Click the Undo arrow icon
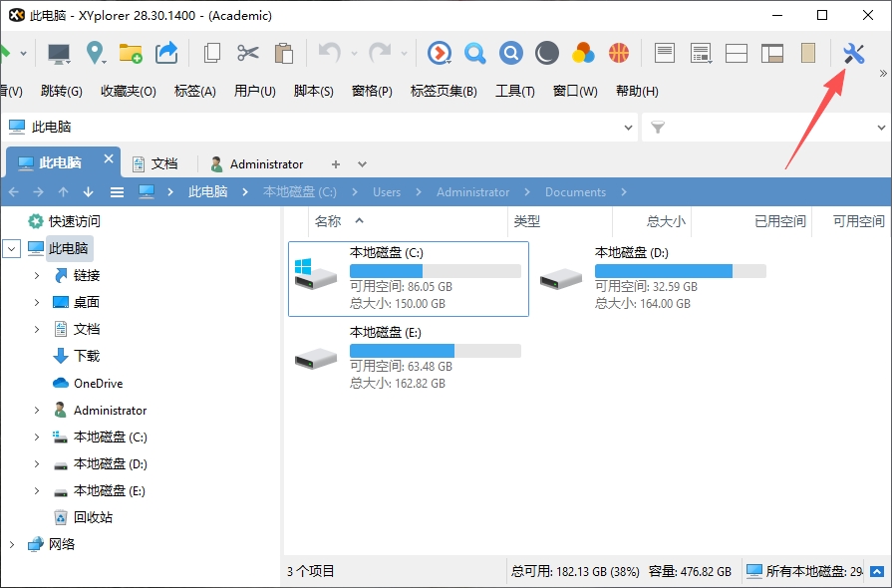 pos(329,53)
